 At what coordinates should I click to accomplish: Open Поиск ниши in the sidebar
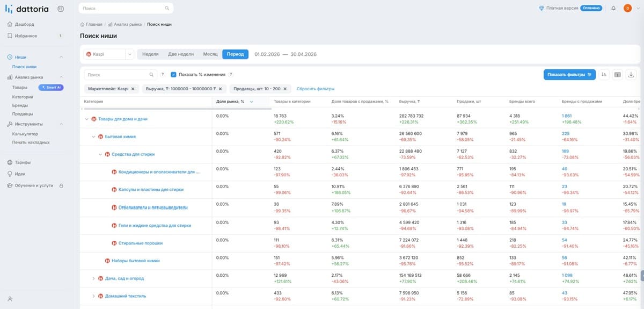click(25, 67)
